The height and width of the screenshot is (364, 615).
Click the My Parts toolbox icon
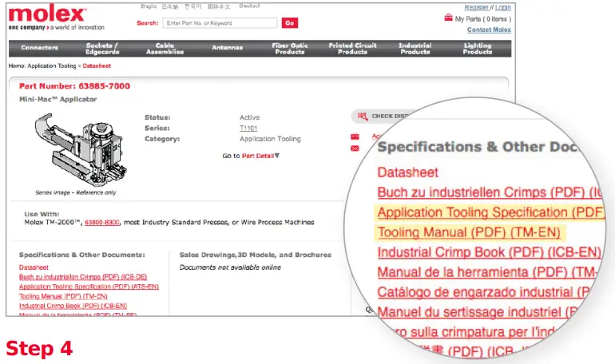[x=448, y=18]
